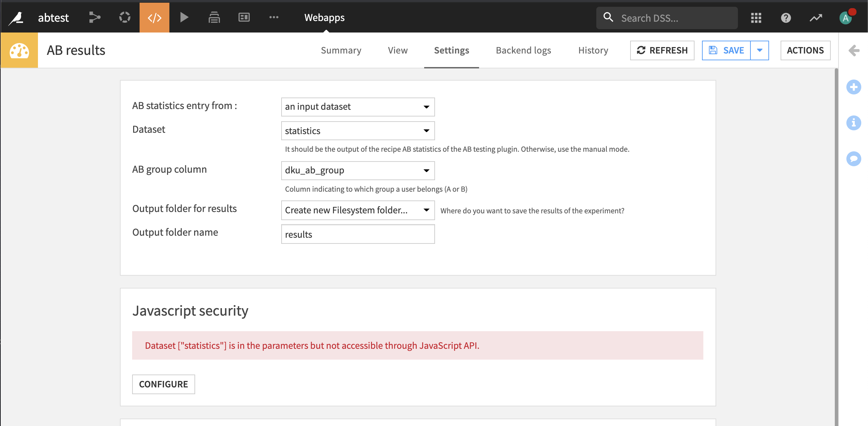The height and width of the screenshot is (426, 868).
Task: Click the Webapps breadcrumb label
Action: click(x=324, y=18)
